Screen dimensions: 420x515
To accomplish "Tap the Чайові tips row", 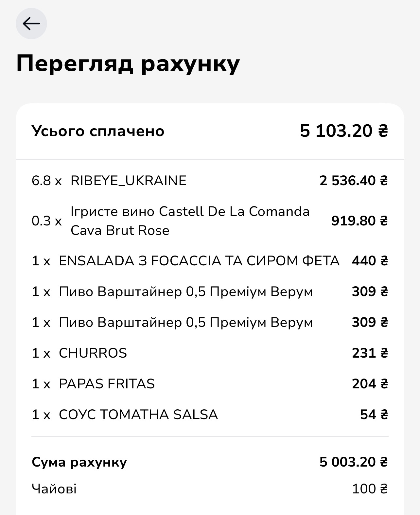I will coord(210,489).
